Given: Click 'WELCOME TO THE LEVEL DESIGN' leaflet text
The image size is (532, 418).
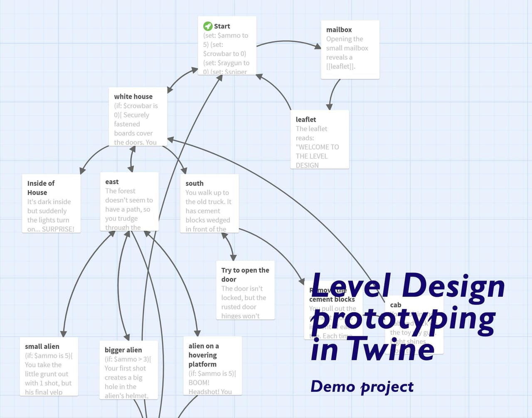Looking at the screenshot, I should click(x=317, y=156).
